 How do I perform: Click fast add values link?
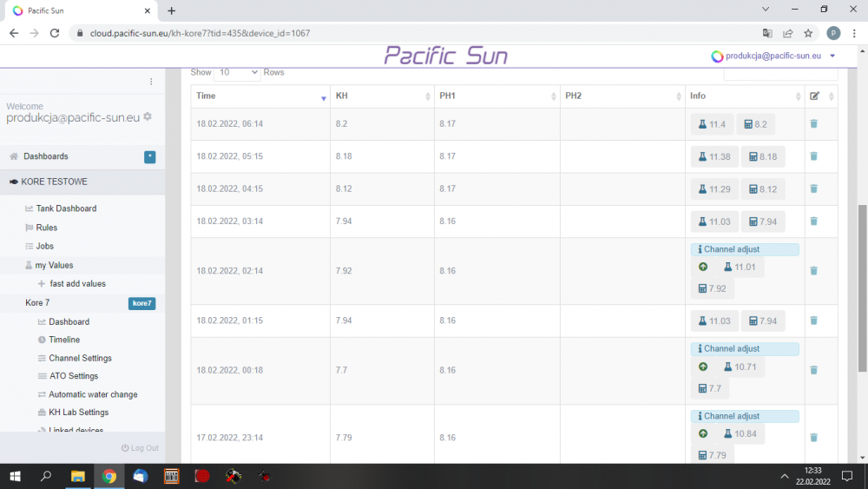pos(77,284)
